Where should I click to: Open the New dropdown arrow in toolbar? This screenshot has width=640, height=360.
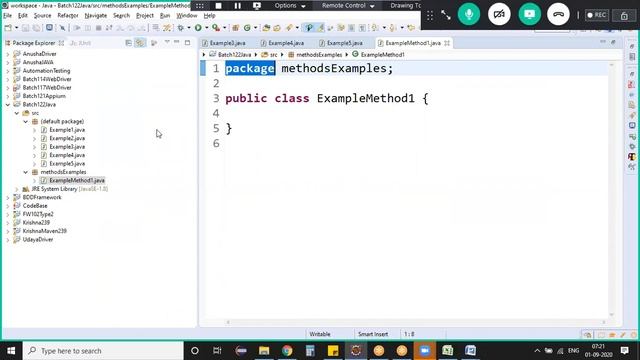(16, 28)
